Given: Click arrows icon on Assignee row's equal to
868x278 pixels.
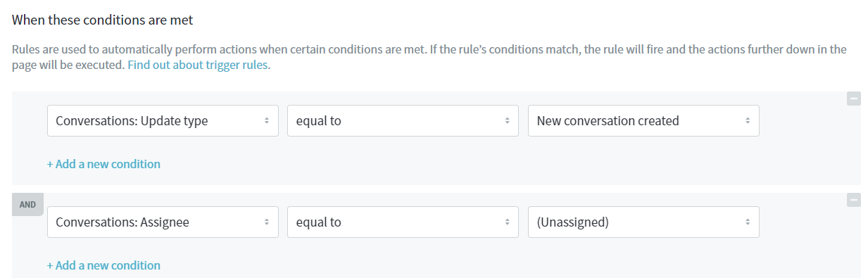Looking at the screenshot, I should (x=507, y=222).
